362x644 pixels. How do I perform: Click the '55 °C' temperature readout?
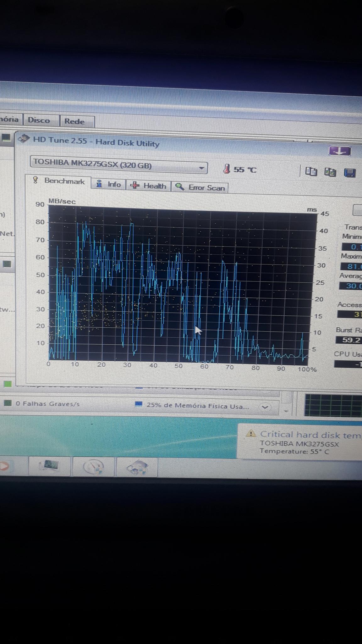click(x=245, y=170)
